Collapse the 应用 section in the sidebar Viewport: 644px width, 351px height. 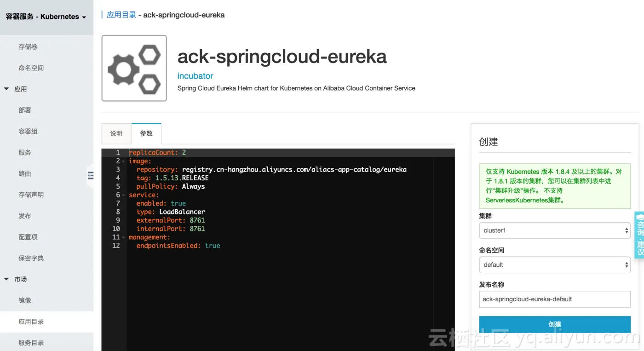point(6,89)
